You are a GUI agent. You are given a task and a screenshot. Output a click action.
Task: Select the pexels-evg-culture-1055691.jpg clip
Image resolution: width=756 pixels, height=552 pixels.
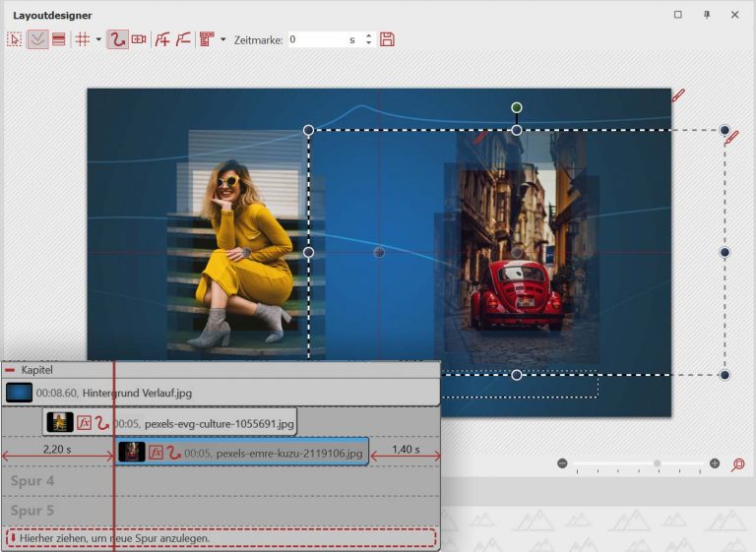pos(169,422)
